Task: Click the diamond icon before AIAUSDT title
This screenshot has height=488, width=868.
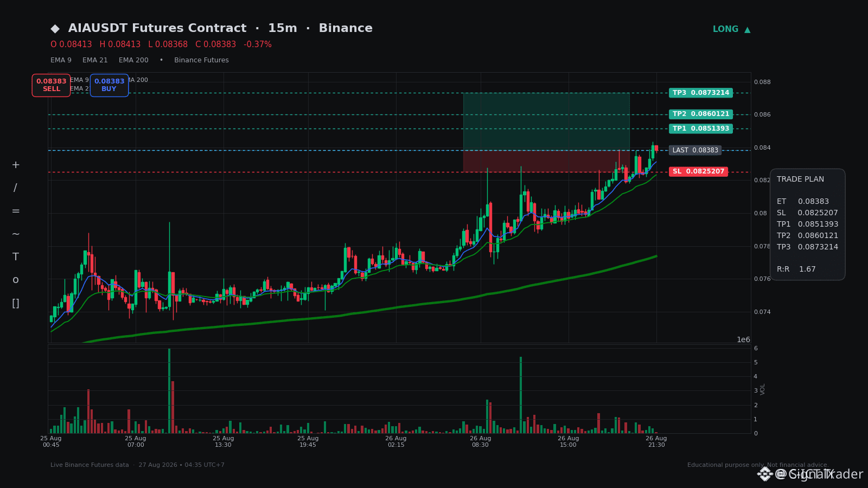Action: pos(55,29)
